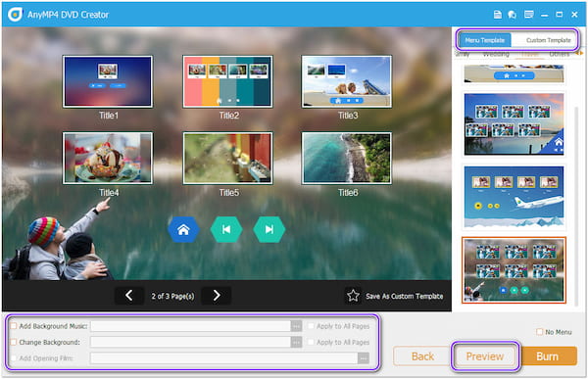Click the Preview button
The height and width of the screenshot is (379, 588).
(485, 356)
